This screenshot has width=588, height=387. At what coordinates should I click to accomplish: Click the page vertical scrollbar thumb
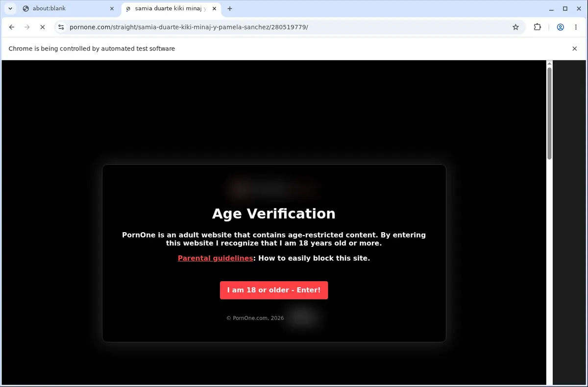[x=549, y=113]
